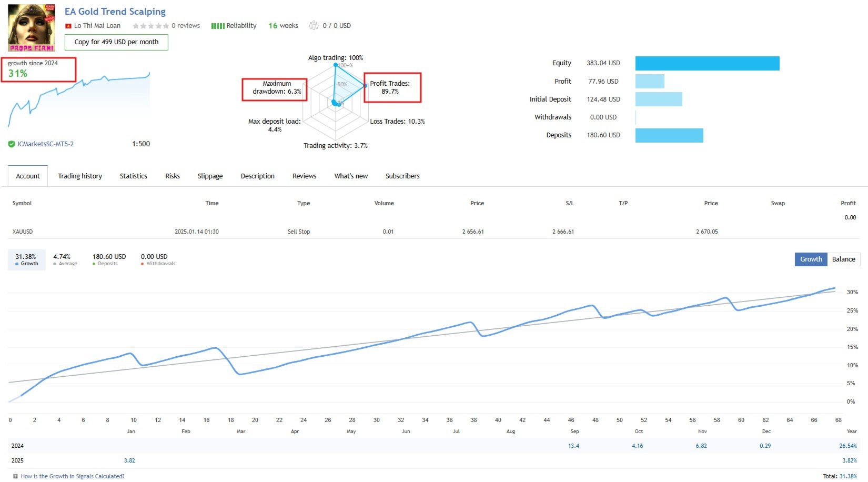Screen dimensions: 868x482
Task: Click the subscribers people icon
Action: 314,25
